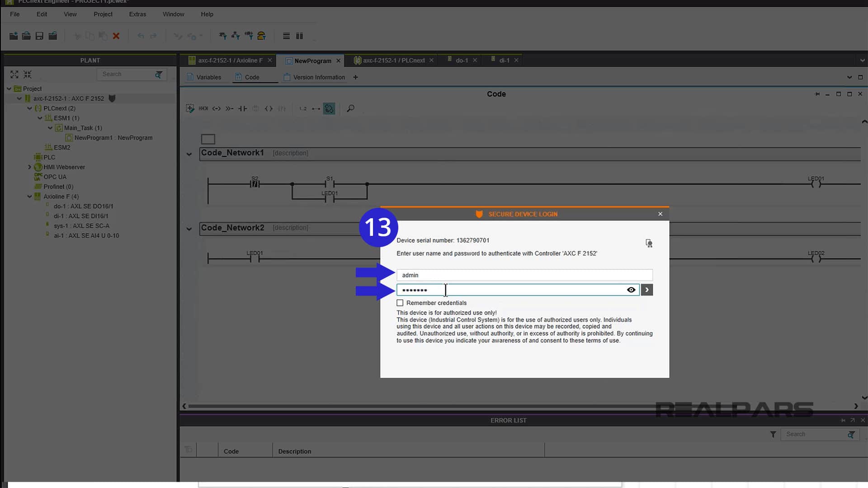Image resolution: width=868 pixels, height=488 pixels.
Task: Click the Open Project folder icon
Action: pyautogui.click(x=26, y=36)
